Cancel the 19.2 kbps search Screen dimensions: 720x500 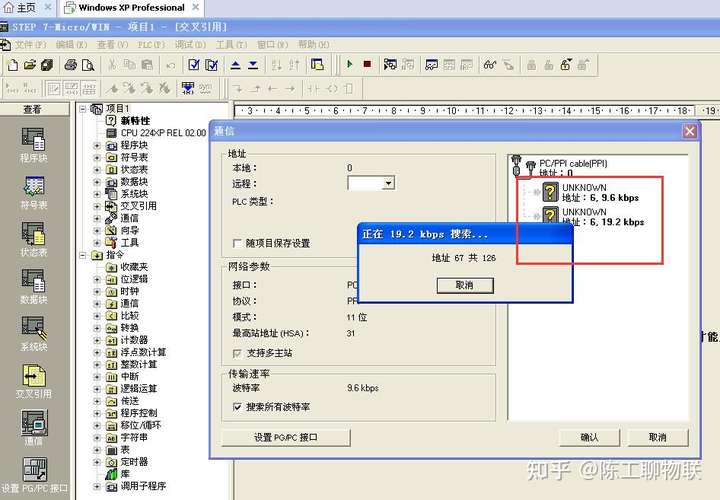point(465,285)
